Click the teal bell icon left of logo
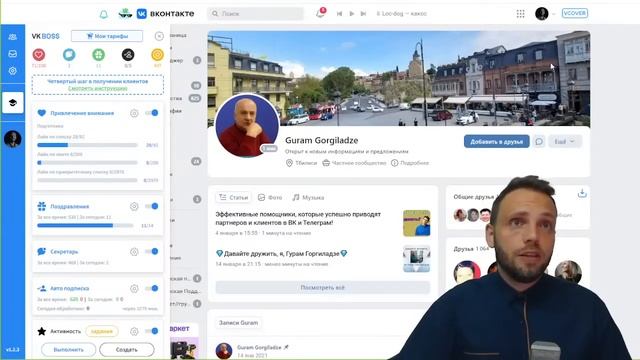The height and width of the screenshot is (360, 640). 104,14
